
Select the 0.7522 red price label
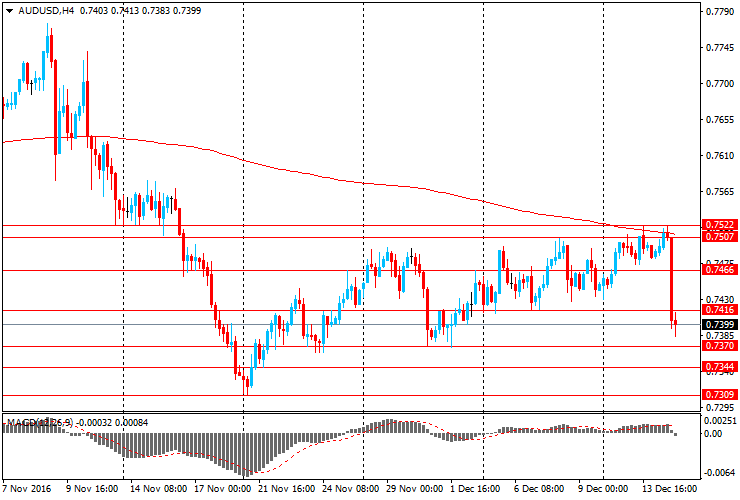pos(720,225)
